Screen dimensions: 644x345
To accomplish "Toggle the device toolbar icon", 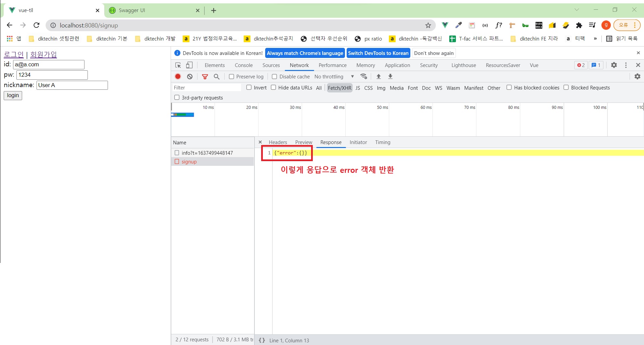I will point(189,65).
